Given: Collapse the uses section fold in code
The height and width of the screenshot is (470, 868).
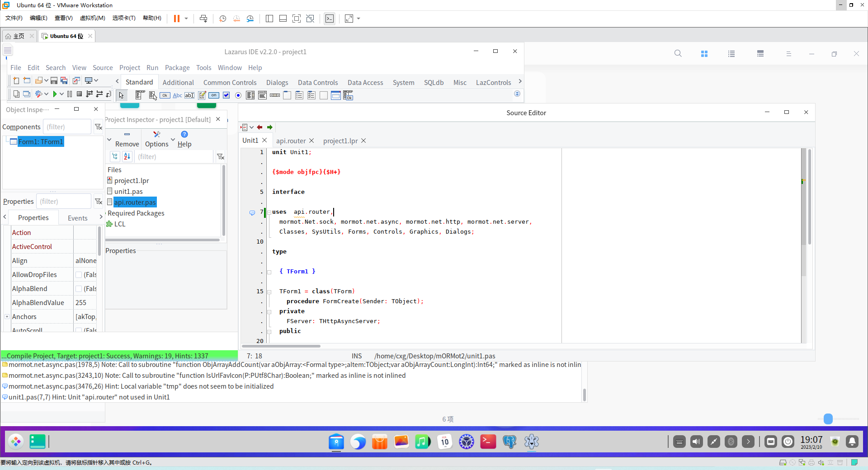Looking at the screenshot, I should click(x=269, y=212).
